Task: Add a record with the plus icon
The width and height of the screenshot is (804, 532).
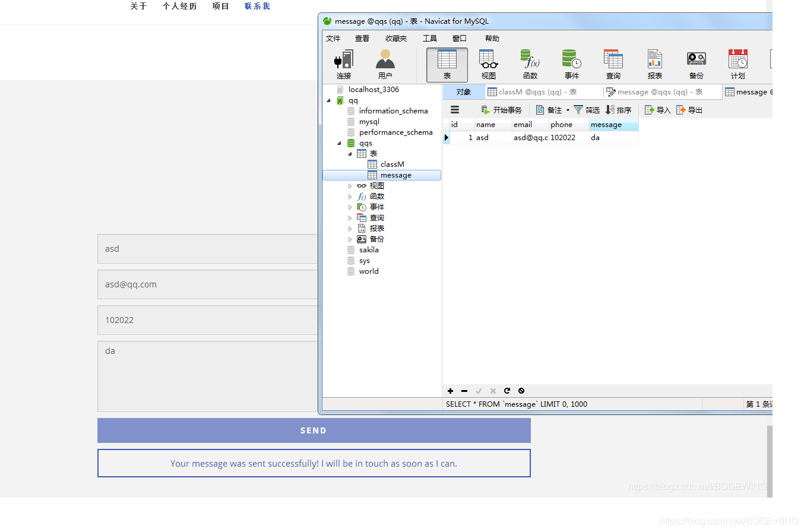Action: pos(450,391)
